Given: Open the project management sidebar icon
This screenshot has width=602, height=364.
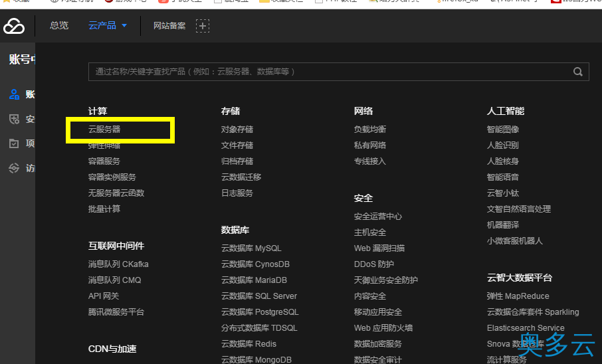Looking at the screenshot, I should click(x=14, y=143).
